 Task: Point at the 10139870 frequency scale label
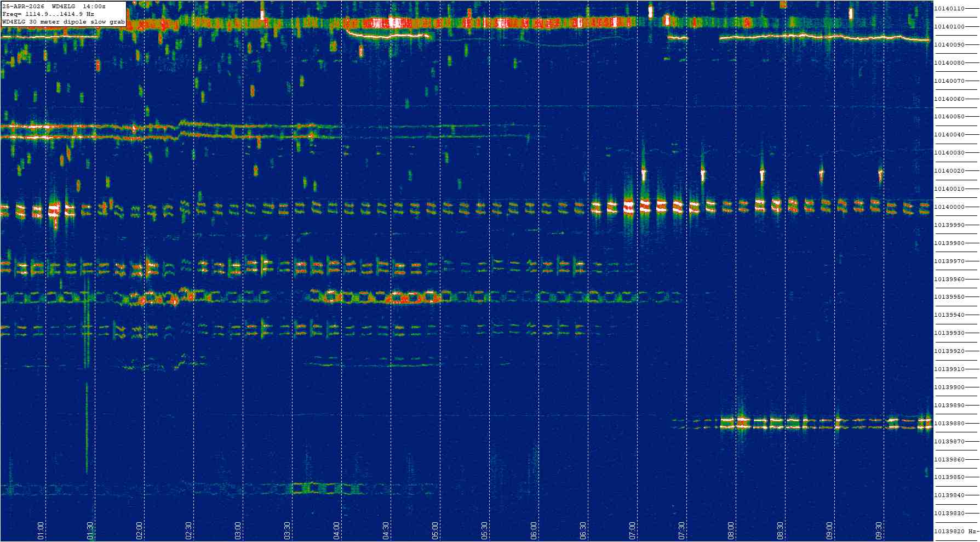(x=949, y=442)
